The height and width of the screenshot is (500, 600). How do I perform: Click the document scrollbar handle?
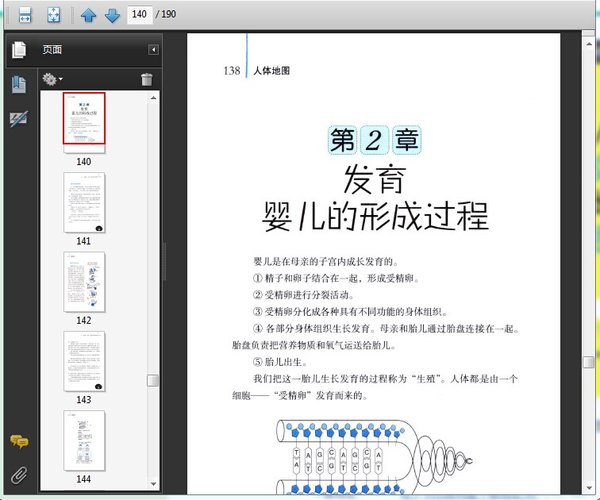pyautogui.click(x=589, y=362)
